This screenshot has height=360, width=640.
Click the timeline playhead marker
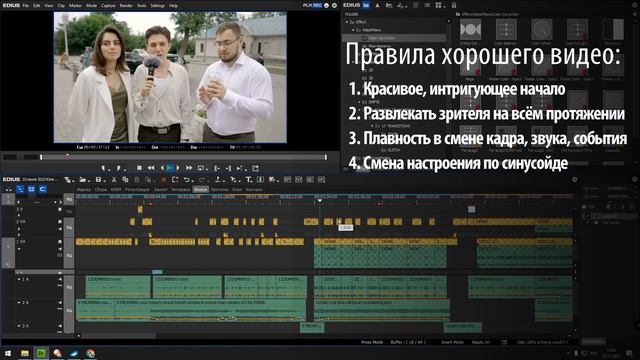click(320, 200)
